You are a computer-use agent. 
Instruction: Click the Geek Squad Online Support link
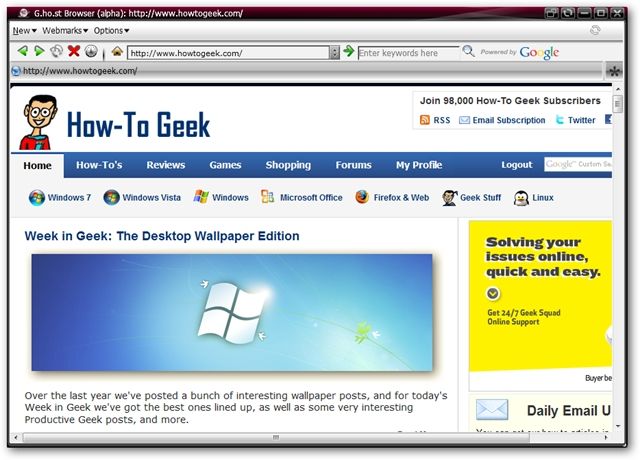(x=524, y=317)
